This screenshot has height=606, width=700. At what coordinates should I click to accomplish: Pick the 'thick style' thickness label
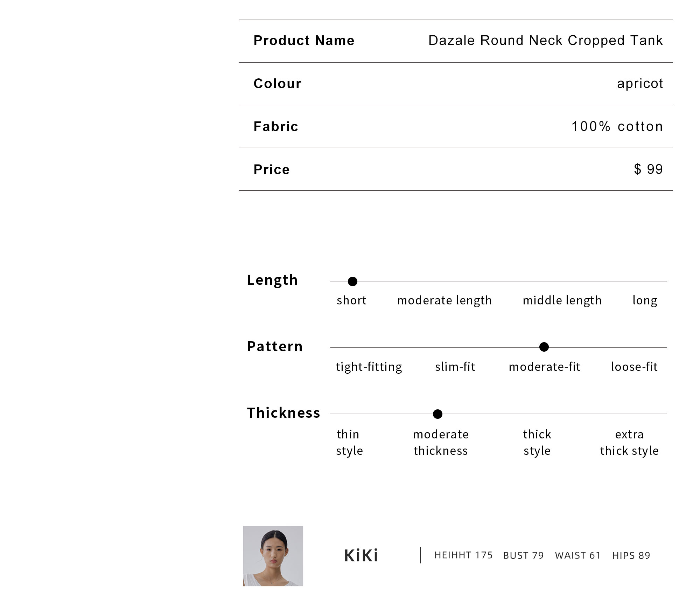coord(537,442)
